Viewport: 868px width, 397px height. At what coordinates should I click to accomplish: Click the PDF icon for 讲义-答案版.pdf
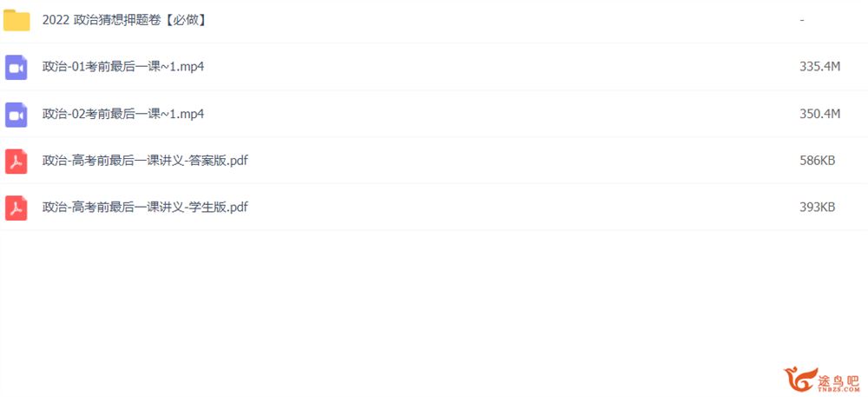(x=16, y=162)
